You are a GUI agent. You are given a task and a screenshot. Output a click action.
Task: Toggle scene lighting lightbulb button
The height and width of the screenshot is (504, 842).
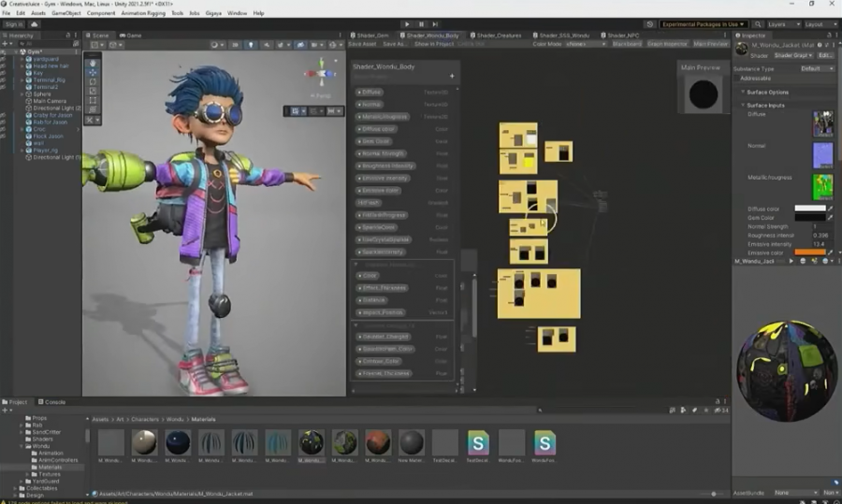pos(251,45)
